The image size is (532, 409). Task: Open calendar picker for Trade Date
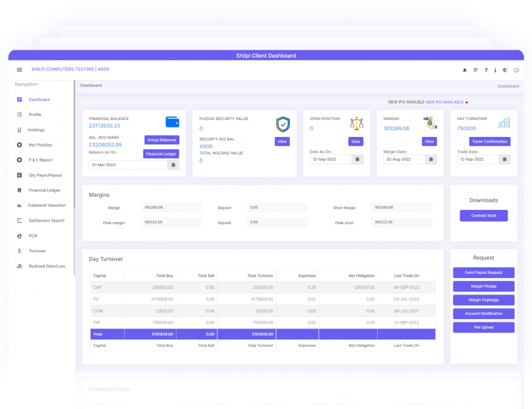pos(505,160)
